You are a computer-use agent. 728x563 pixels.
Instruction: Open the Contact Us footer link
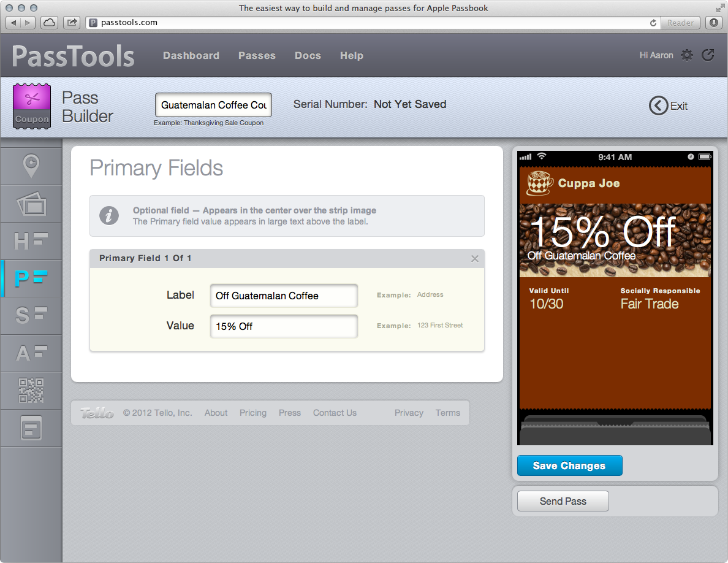click(x=335, y=413)
